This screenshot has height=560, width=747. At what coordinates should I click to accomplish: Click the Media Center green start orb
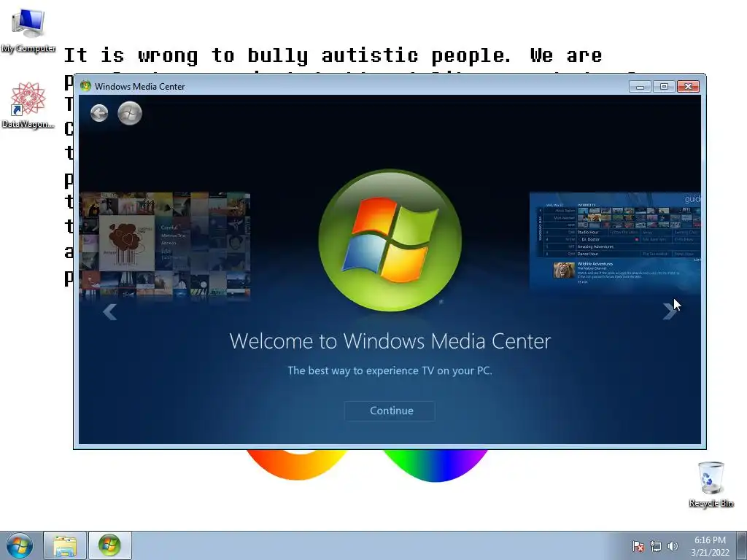click(130, 113)
